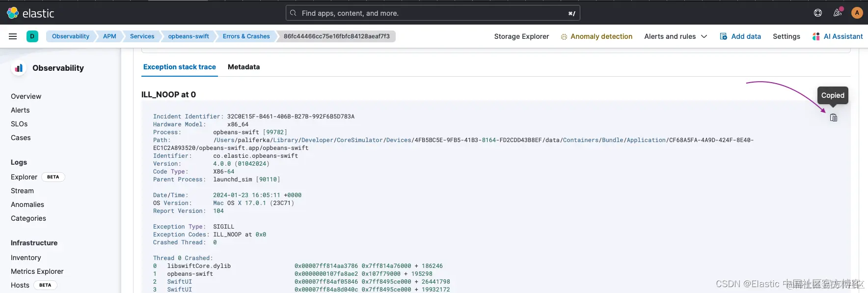Click the Incident Identifier value 32C0E15F-B461-406B-B27B-992F6B5D783A
868x293 pixels.
pyautogui.click(x=291, y=117)
